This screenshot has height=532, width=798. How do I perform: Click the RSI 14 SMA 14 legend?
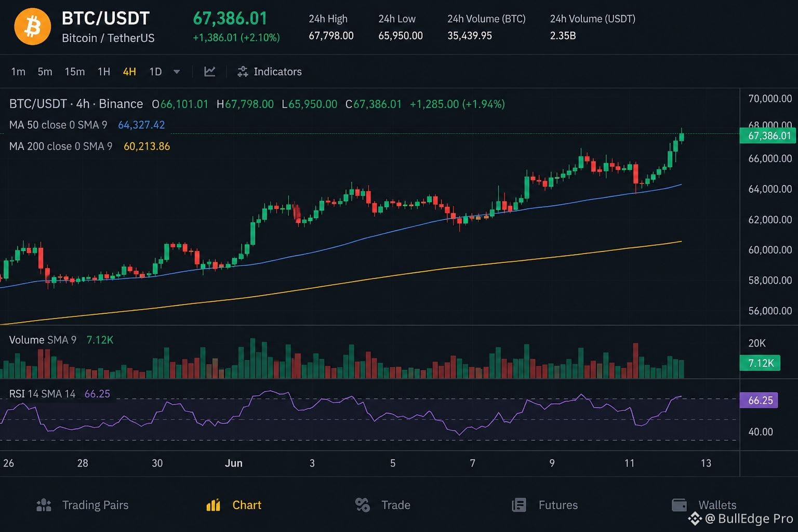pyautogui.click(x=42, y=394)
